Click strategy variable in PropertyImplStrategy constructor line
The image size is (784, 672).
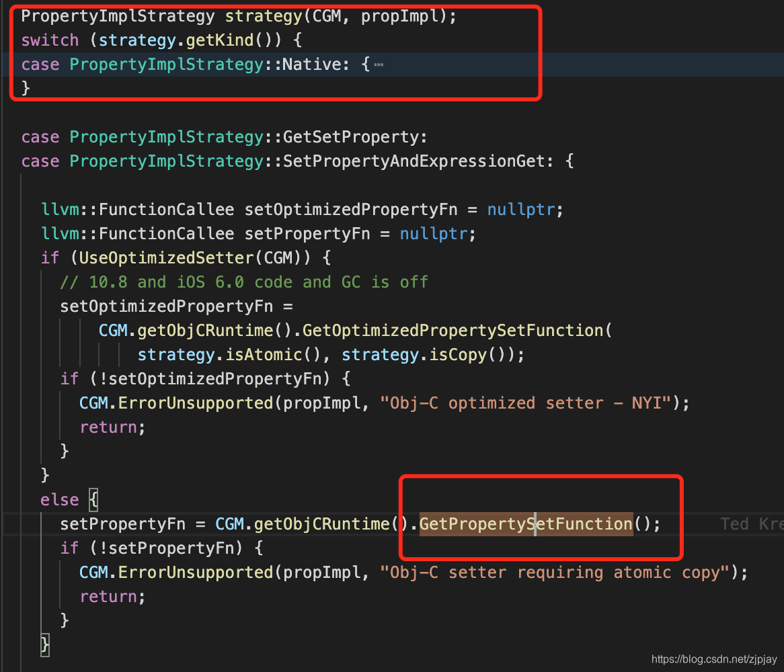coord(264,16)
